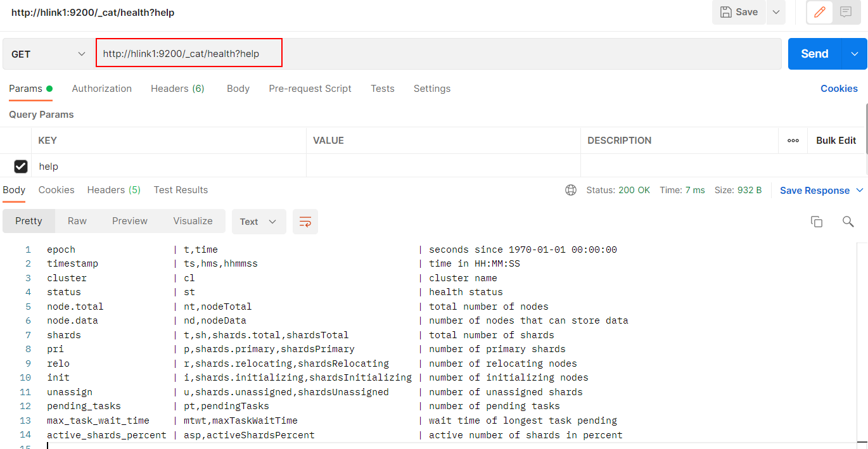
Task: Click the URL input field
Action: [189, 53]
